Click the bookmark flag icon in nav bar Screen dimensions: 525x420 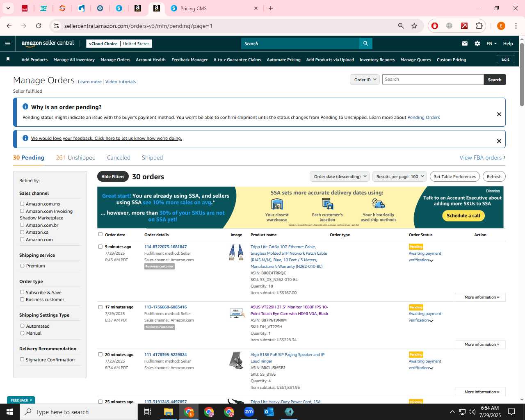point(8,59)
